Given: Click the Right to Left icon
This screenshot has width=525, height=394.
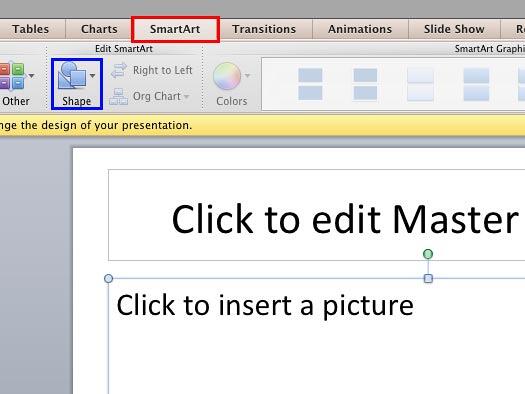Looking at the screenshot, I should click(119, 70).
